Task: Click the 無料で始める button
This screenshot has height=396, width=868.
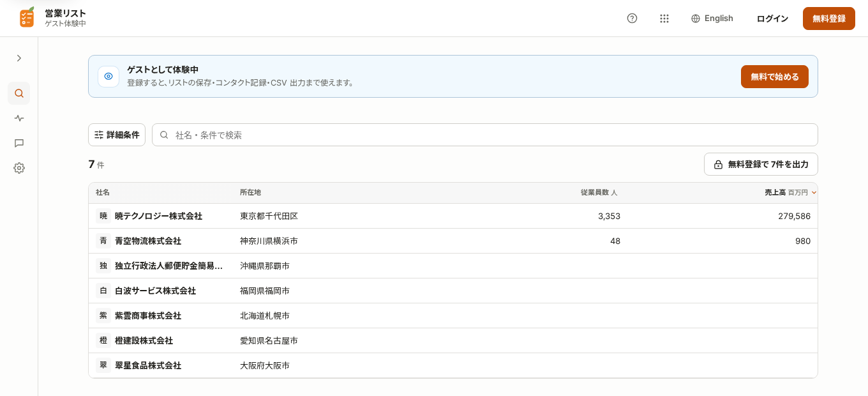Action: click(x=775, y=77)
